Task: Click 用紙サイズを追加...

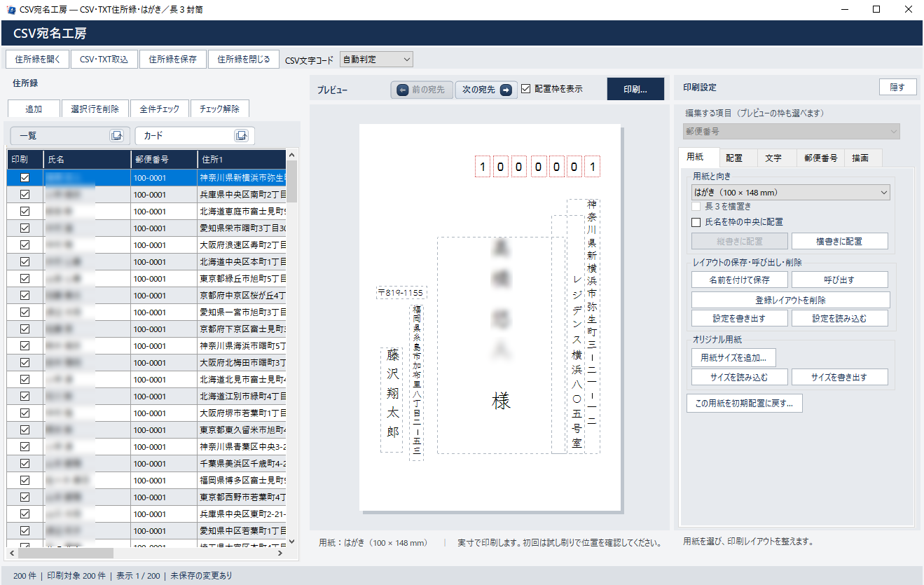Action: click(x=733, y=357)
